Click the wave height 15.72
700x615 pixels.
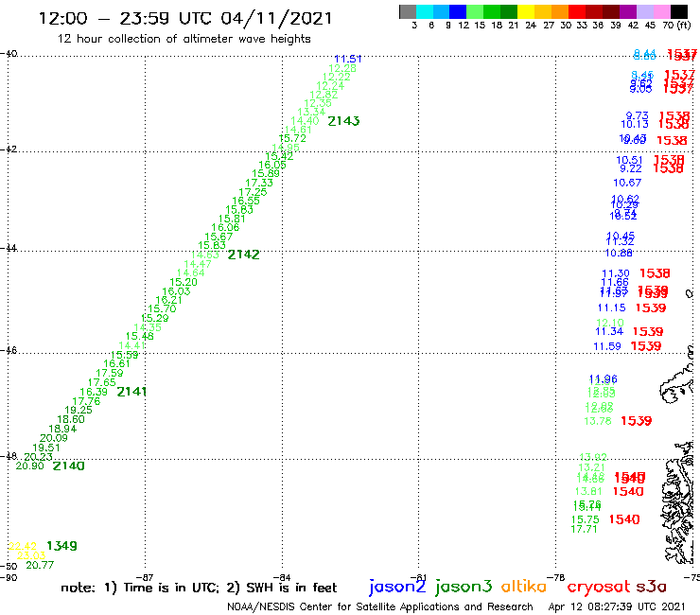[x=292, y=138]
